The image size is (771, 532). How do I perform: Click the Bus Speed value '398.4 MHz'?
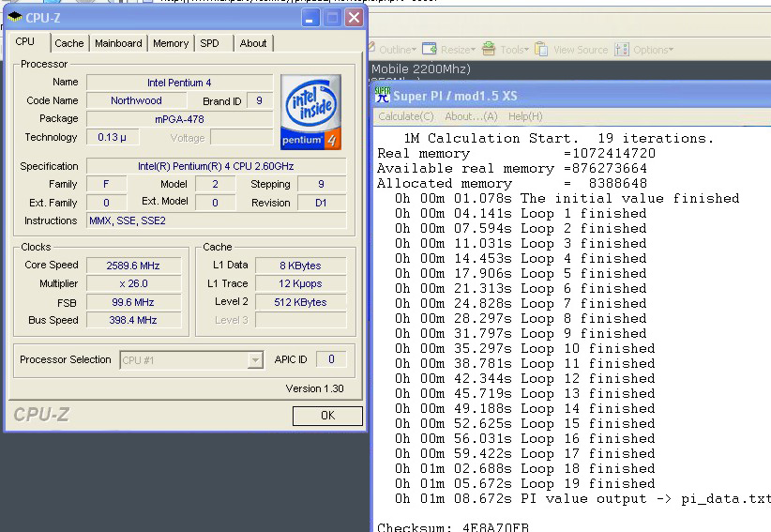(133, 320)
